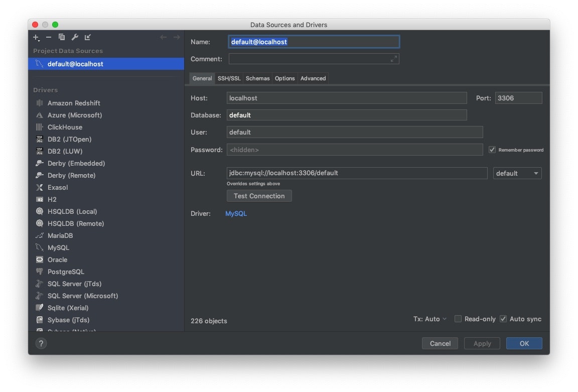Select the HSQLDB (Local) driver icon
This screenshot has width=578, height=392.
click(x=40, y=211)
